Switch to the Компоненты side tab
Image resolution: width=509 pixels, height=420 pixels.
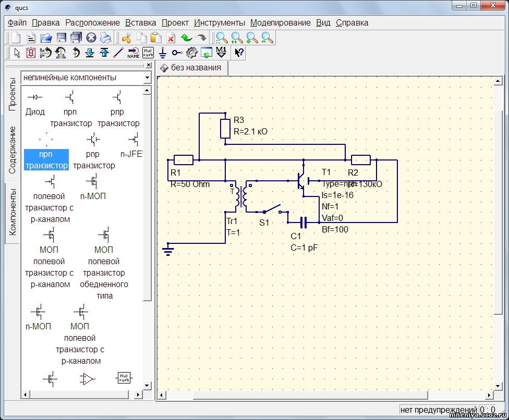(13, 212)
